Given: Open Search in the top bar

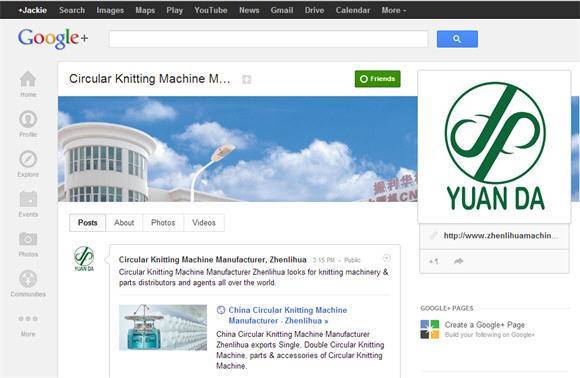Looking at the screenshot, I should [72, 10].
